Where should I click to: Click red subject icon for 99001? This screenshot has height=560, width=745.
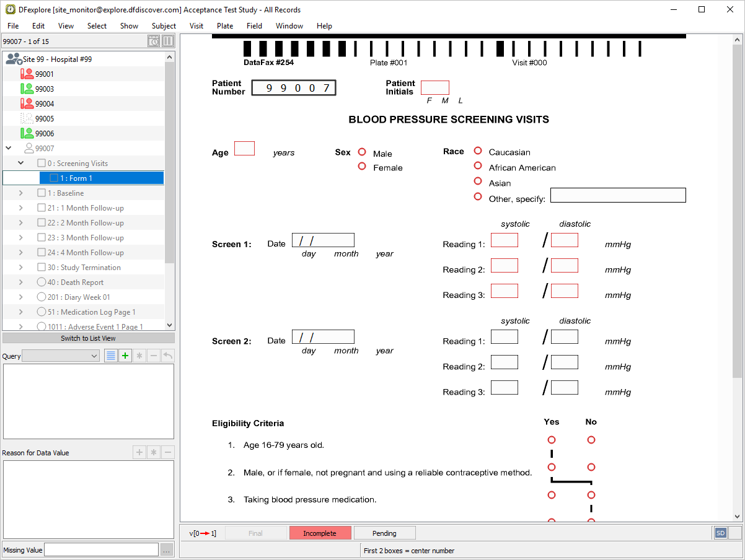[x=27, y=74]
